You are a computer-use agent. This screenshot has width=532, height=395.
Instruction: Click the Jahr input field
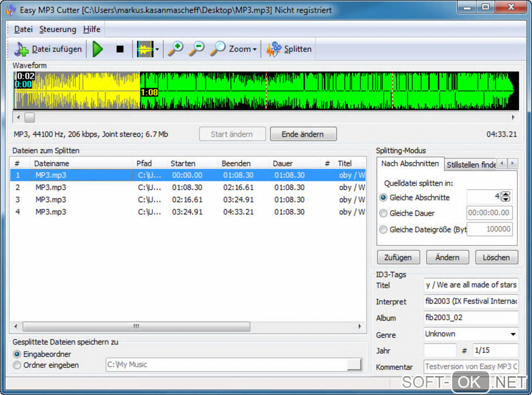pyautogui.click(x=440, y=350)
